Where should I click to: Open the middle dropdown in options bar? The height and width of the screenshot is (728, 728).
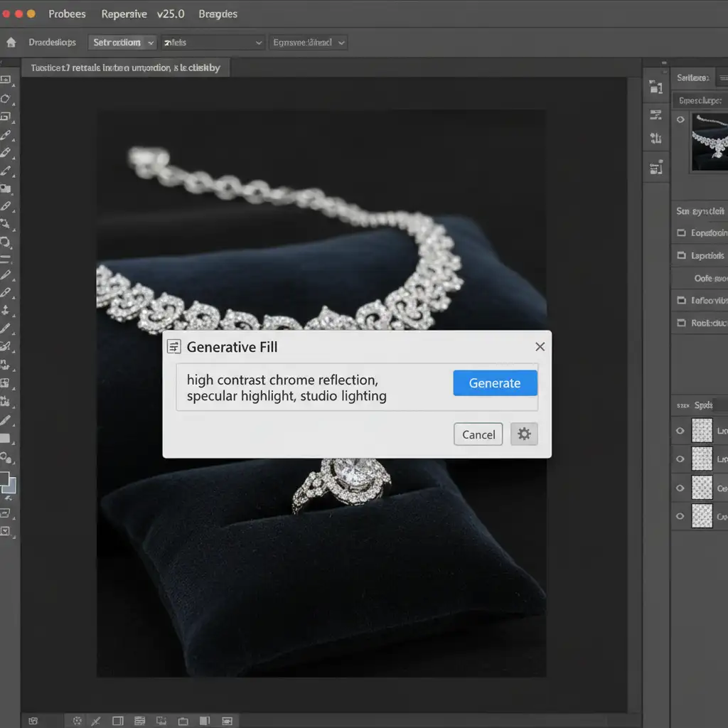click(213, 43)
